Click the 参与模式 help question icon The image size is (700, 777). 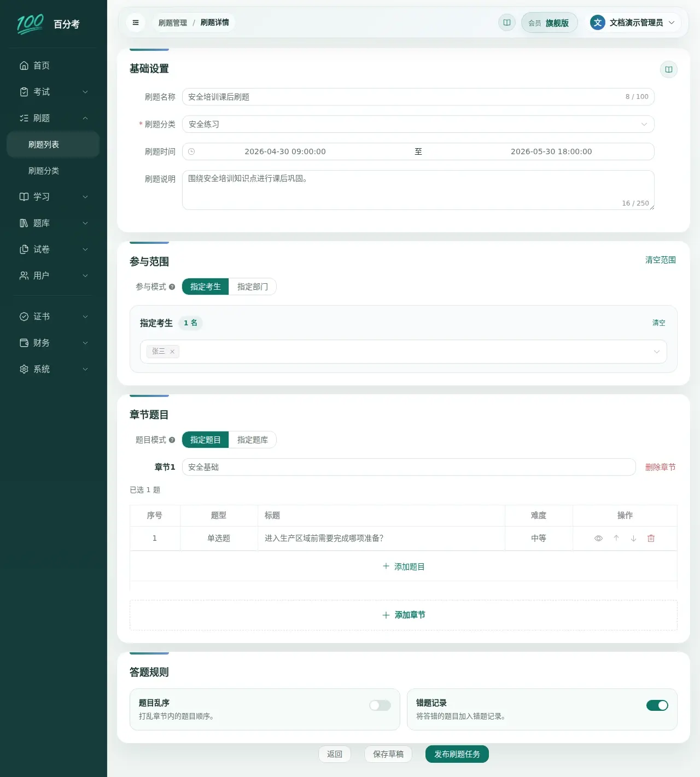click(172, 287)
